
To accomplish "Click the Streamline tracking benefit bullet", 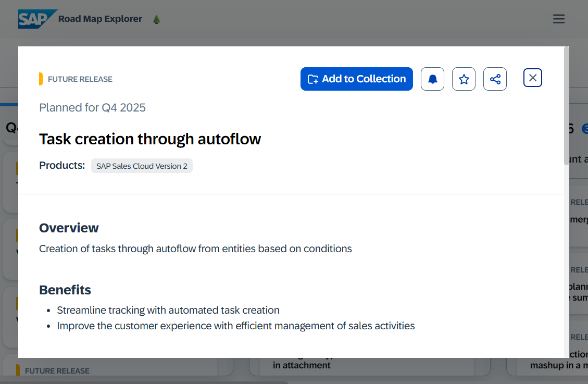I will pyautogui.click(x=168, y=310).
